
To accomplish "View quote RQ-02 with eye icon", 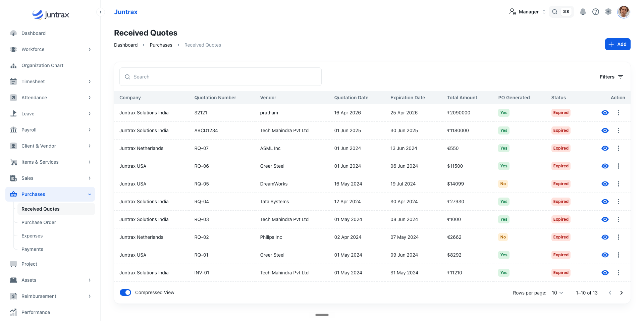I will coord(605,237).
